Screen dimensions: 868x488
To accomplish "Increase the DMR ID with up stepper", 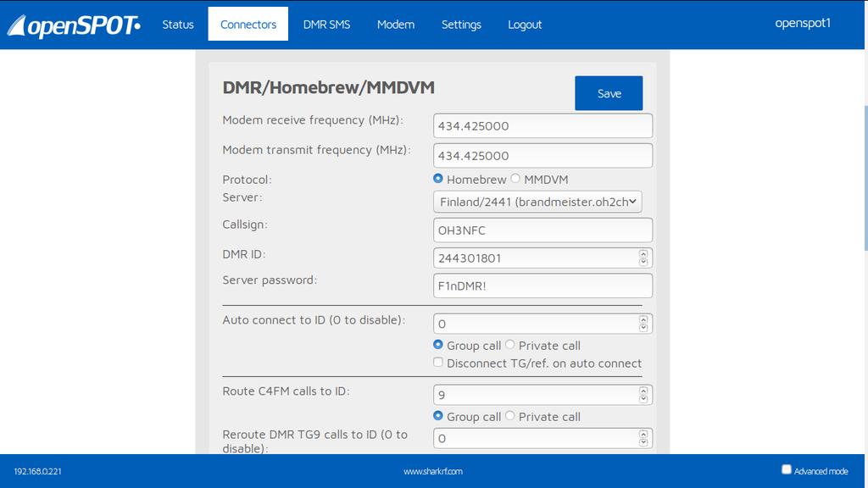I will [643, 254].
